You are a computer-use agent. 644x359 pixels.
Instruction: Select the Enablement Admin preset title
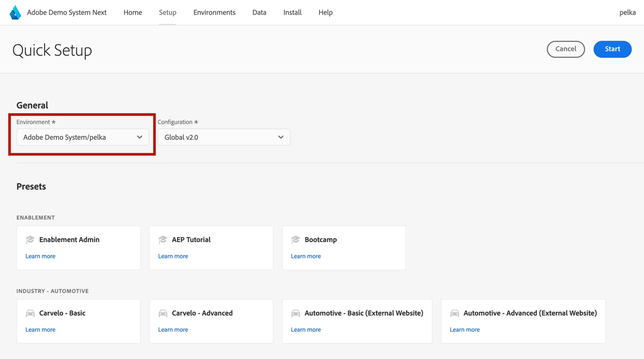tap(69, 240)
